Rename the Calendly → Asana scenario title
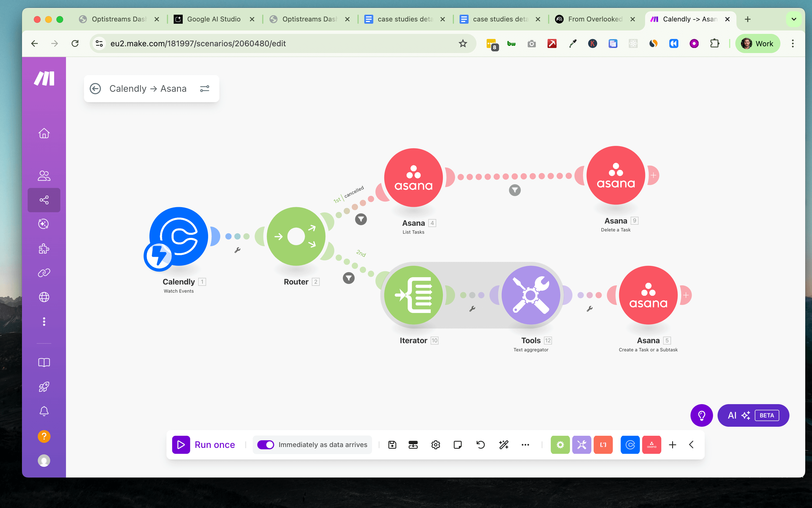This screenshot has width=812, height=508. (148, 88)
